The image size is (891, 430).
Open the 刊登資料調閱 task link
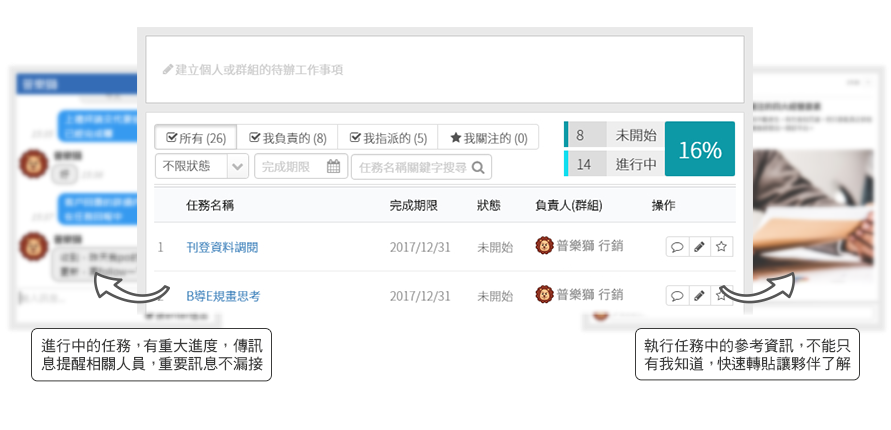click(x=222, y=248)
